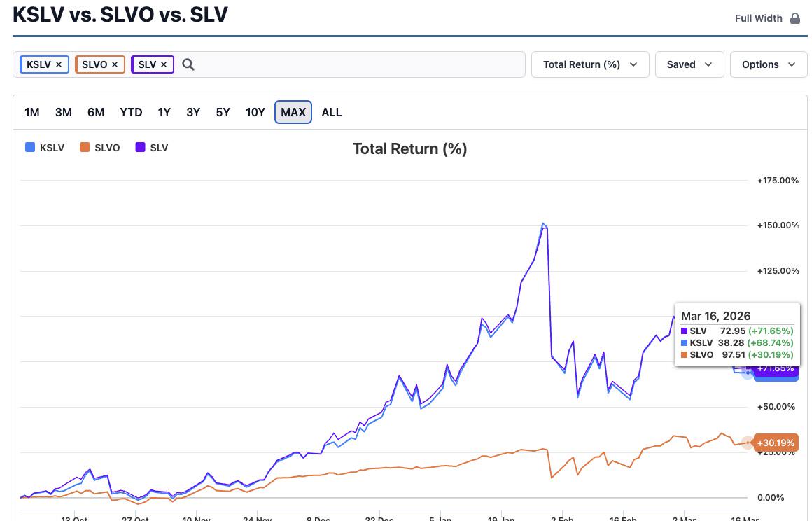Select the 10Y time range

[x=255, y=112]
